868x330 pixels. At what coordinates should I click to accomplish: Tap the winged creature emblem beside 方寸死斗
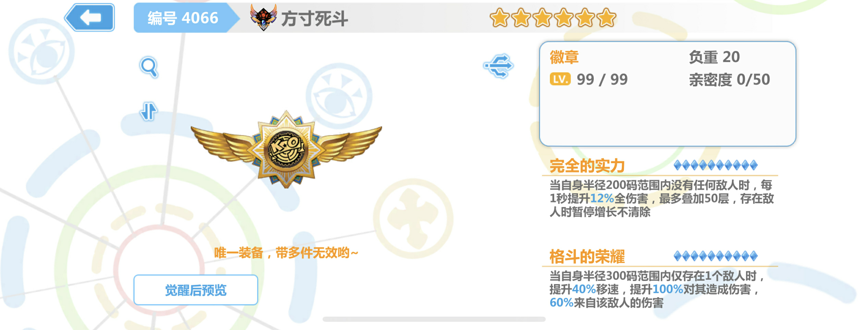tap(263, 17)
